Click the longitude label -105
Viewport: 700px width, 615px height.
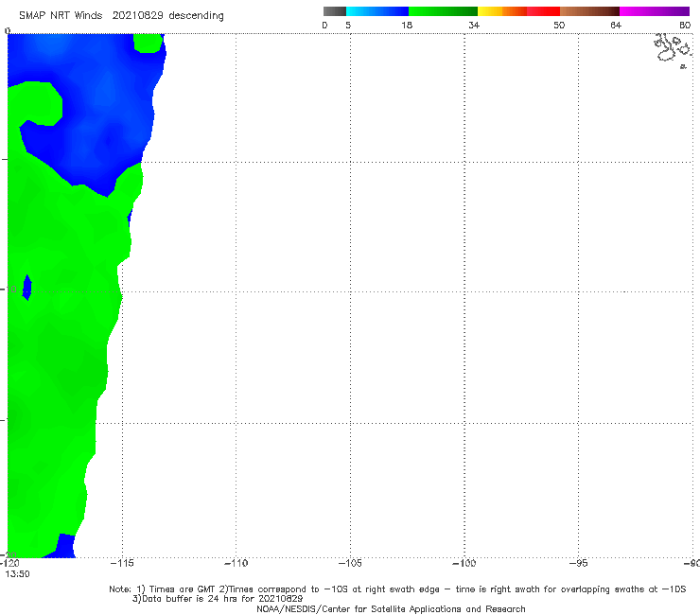pyautogui.click(x=350, y=563)
